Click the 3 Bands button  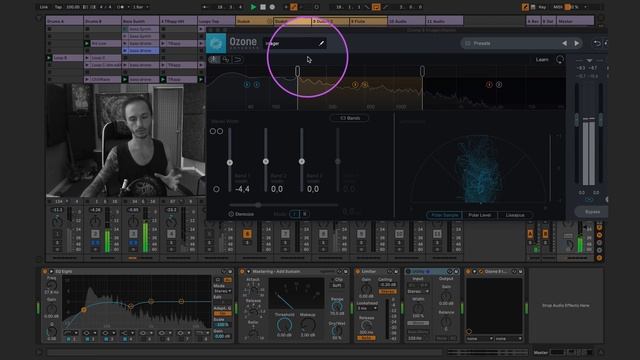(350, 118)
